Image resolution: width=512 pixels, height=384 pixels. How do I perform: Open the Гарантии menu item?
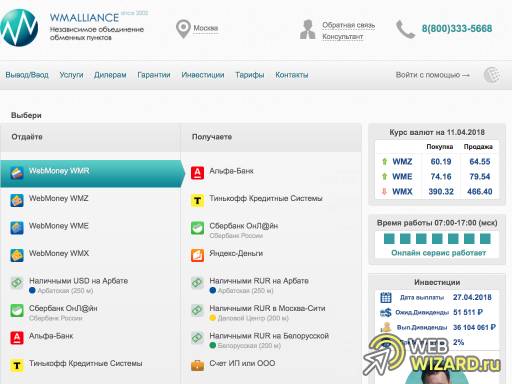pyautogui.click(x=154, y=75)
